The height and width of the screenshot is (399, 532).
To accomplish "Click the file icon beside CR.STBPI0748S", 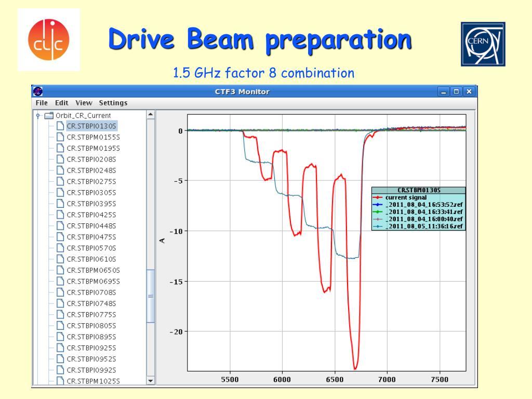I will 60,303.
